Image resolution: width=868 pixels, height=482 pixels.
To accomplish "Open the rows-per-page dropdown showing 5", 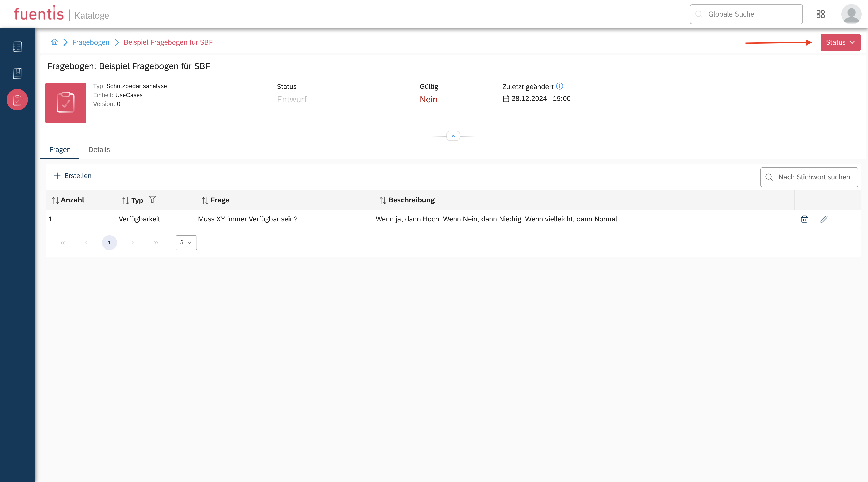I will (186, 243).
